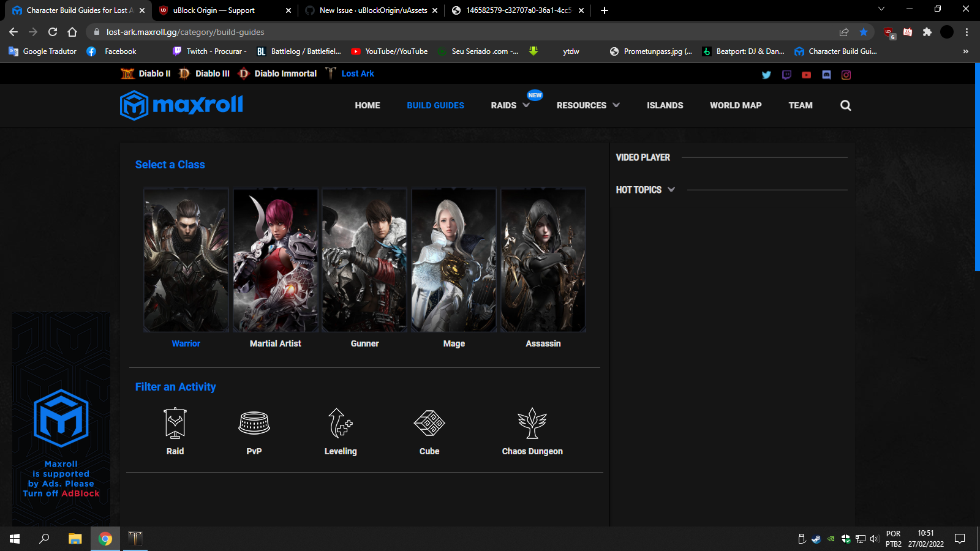
Task: Go to the WORLD MAP page
Action: (x=736, y=105)
